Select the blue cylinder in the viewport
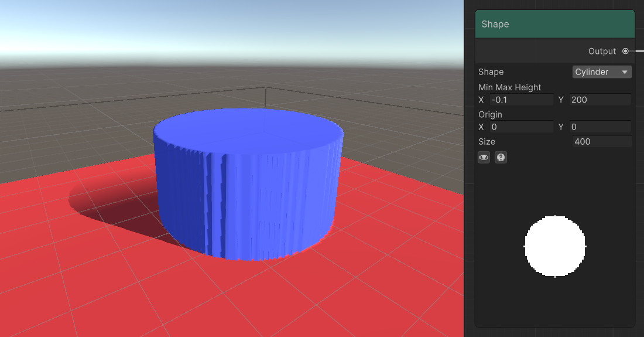The image size is (644, 337). 246,182
